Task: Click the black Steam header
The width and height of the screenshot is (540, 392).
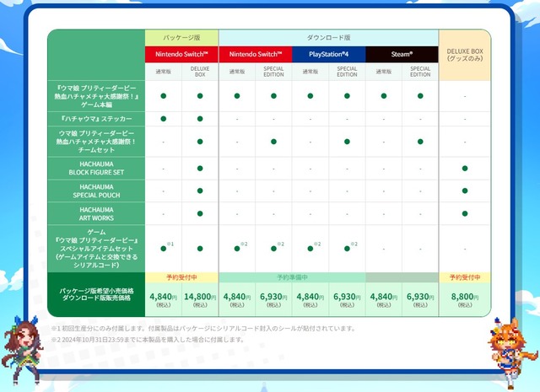Action: point(402,55)
